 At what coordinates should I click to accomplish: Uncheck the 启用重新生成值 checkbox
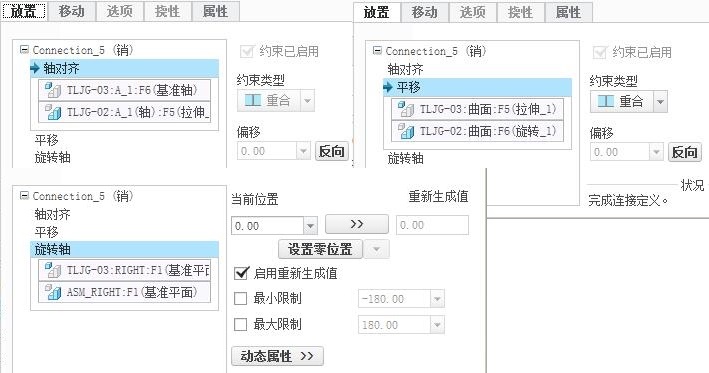(241, 273)
